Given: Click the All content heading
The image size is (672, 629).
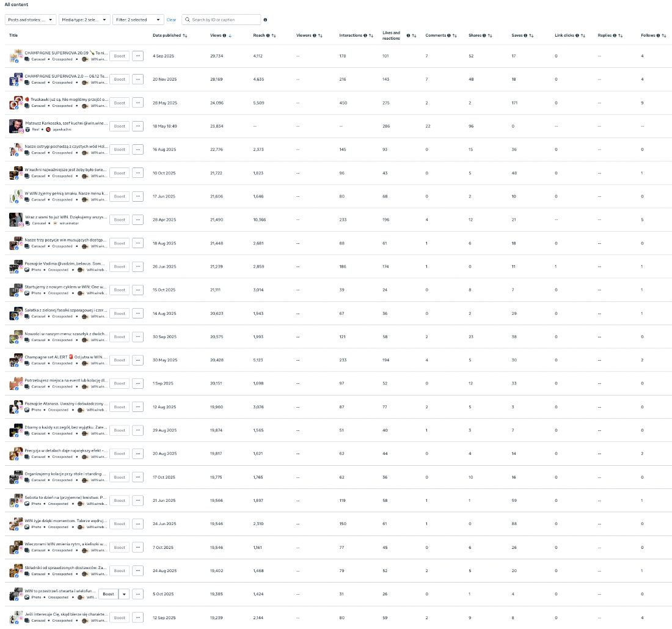Looking at the screenshot, I should 16,5.
